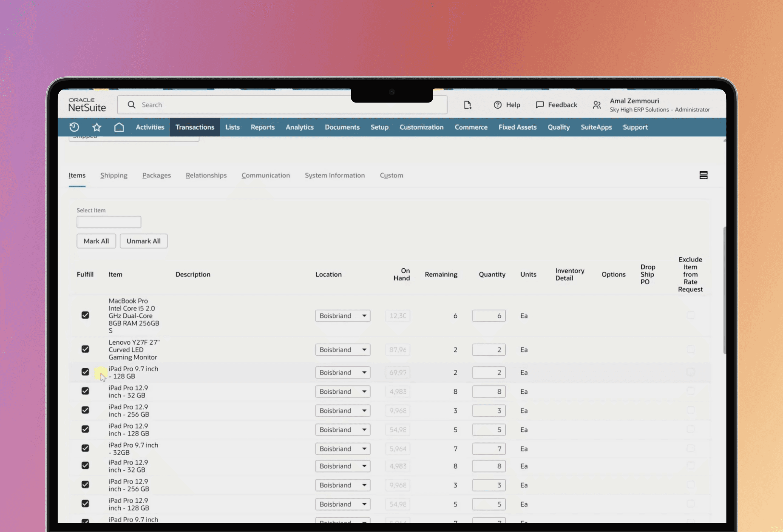Open Location dropdown for MacBook Pro row
The height and width of the screenshot is (532, 783).
click(343, 316)
